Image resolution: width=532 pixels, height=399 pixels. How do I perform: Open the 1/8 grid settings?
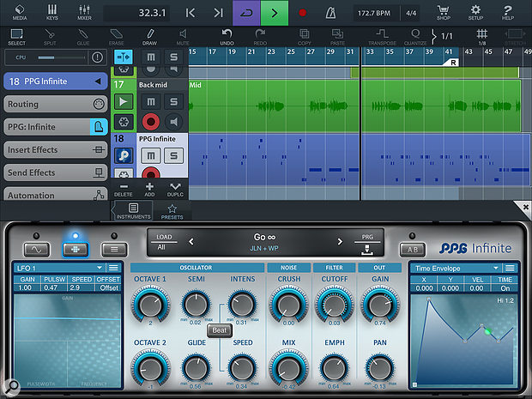(481, 37)
